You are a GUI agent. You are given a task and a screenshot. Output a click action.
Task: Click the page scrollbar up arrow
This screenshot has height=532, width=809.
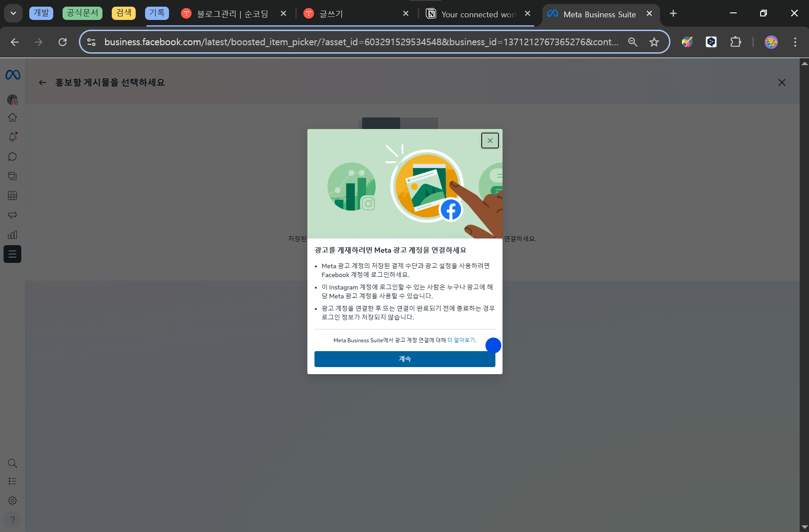pos(805,63)
